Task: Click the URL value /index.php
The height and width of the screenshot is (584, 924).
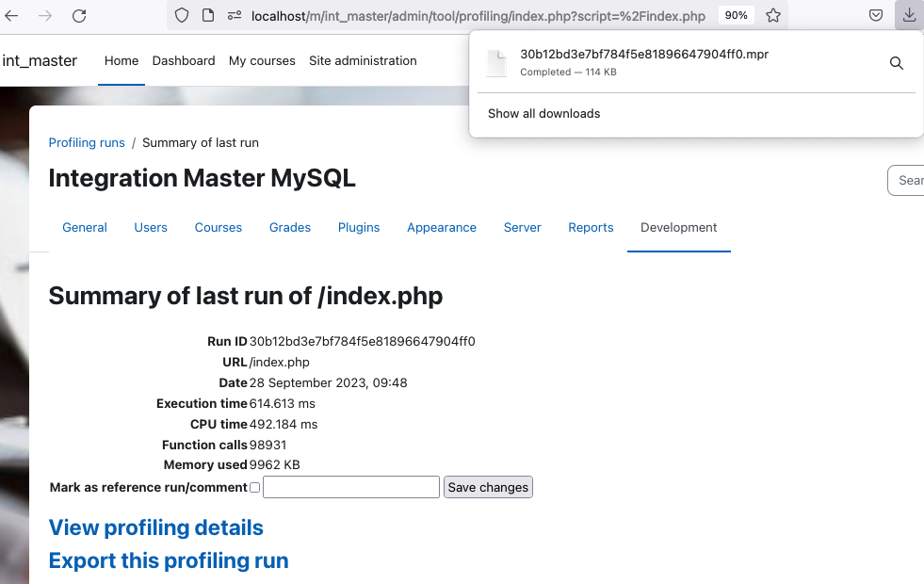Action: pyautogui.click(x=280, y=363)
